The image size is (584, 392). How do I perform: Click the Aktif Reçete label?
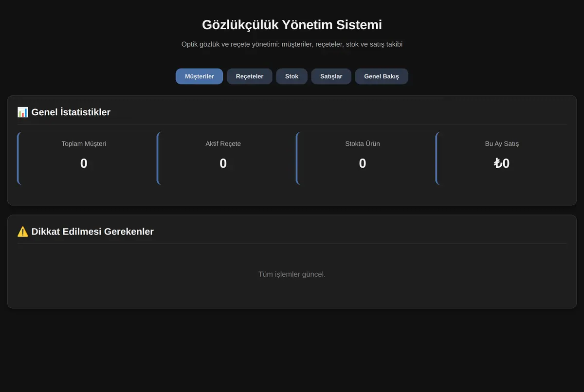click(x=223, y=143)
